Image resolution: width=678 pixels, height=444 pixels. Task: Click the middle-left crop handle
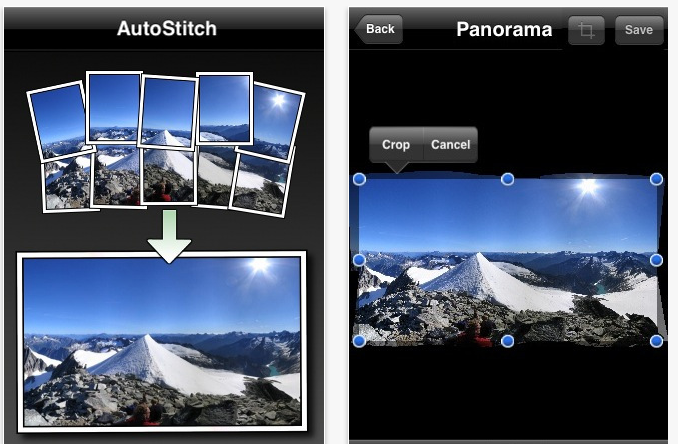[x=360, y=260]
